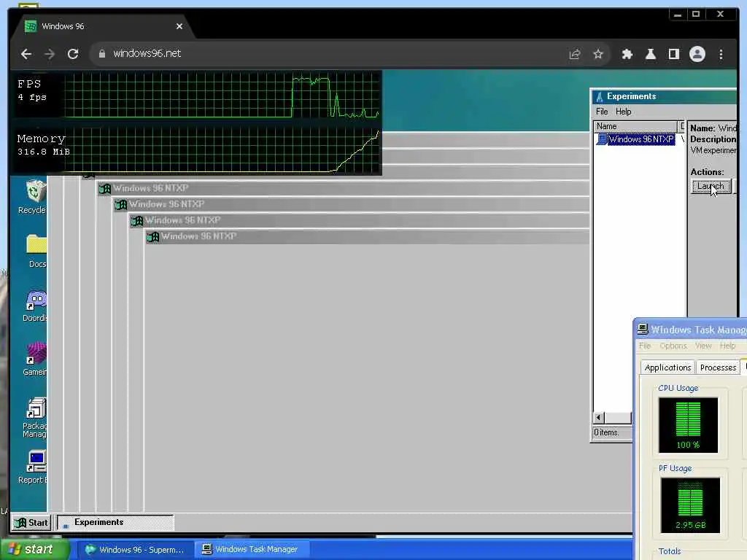Click the Experiments window flask icon
747x560 pixels.
tap(600, 97)
